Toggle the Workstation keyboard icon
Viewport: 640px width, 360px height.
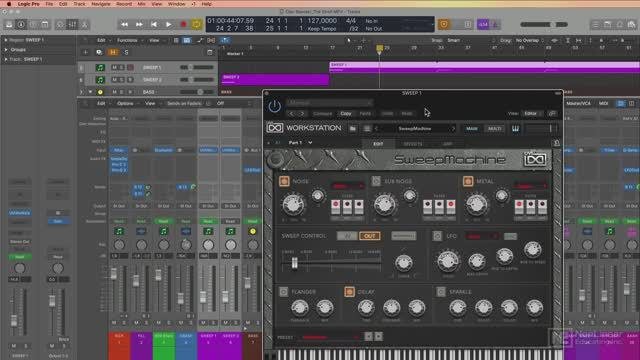516,129
